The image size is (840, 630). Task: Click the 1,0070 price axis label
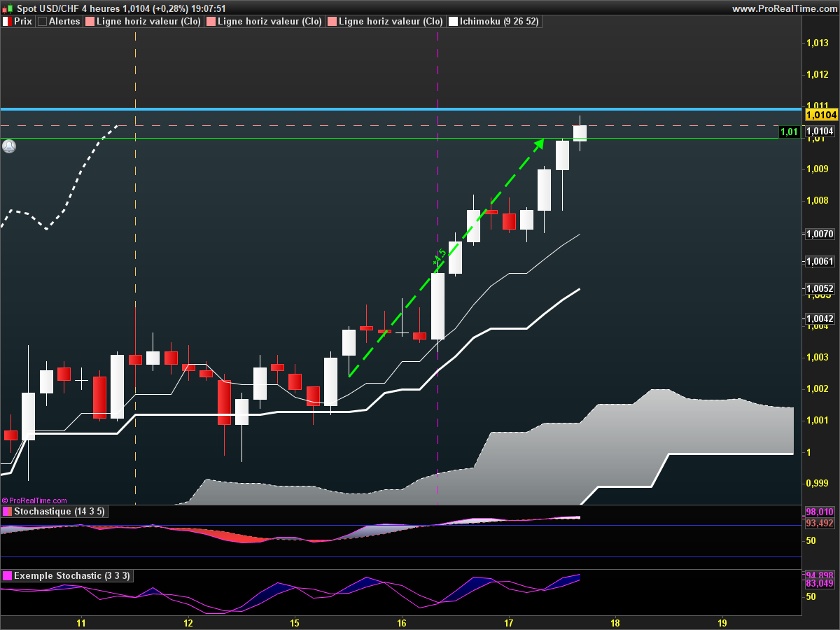pyautogui.click(x=820, y=234)
